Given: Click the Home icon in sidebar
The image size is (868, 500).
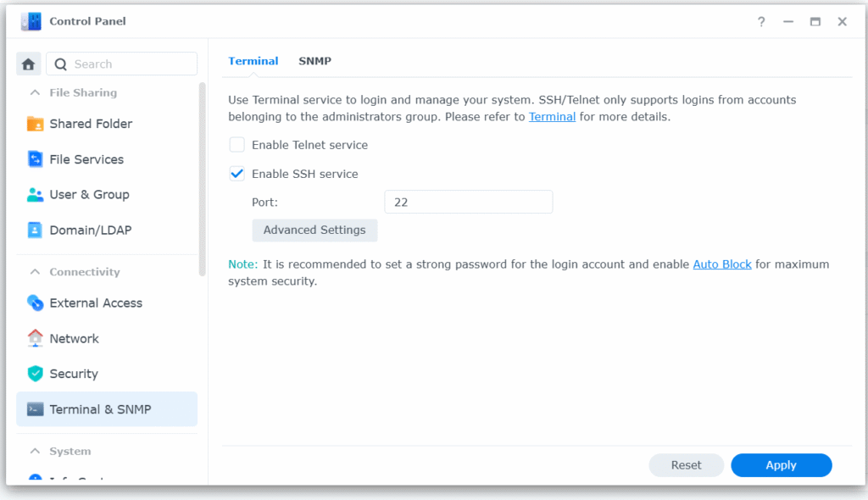Looking at the screenshot, I should point(28,64).
